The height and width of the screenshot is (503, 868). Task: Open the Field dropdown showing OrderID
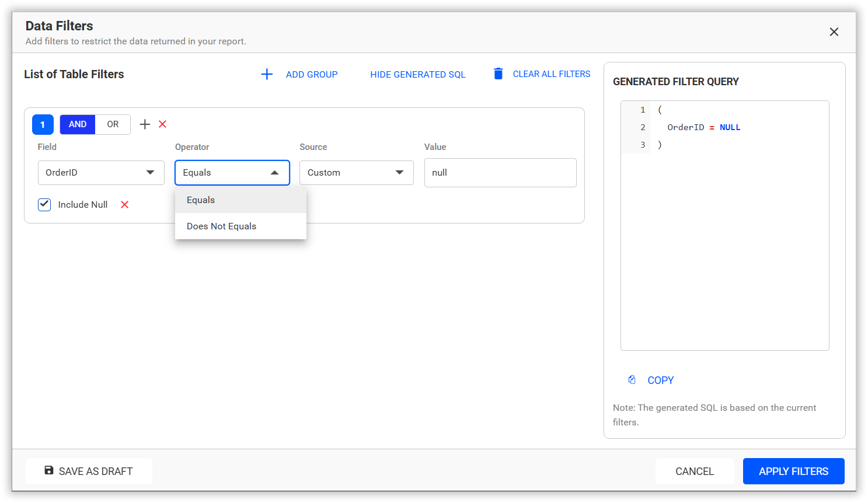(101, 173)
